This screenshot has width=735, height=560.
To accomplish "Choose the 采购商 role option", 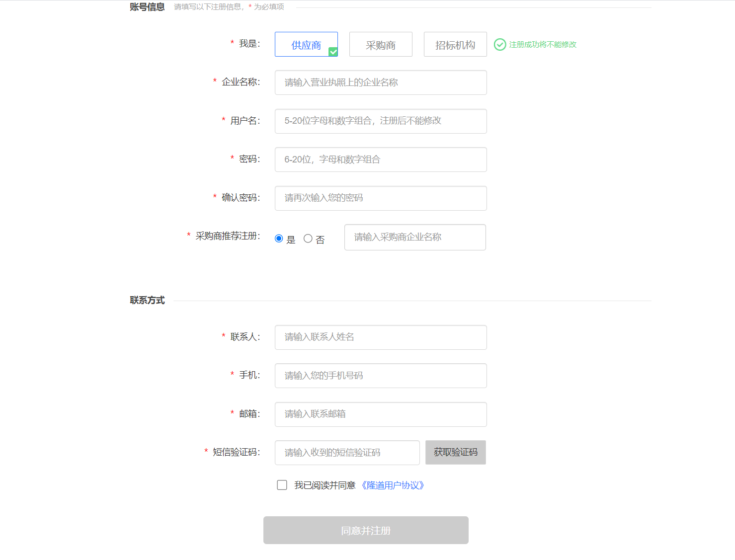I will (x=381, y=44).
